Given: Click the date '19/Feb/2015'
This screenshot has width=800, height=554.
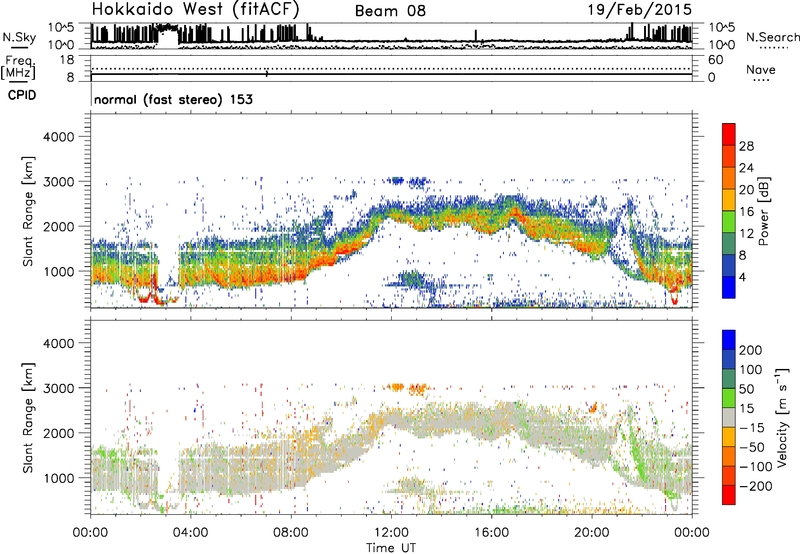Looking at the screenshot, I should point(640,9).
